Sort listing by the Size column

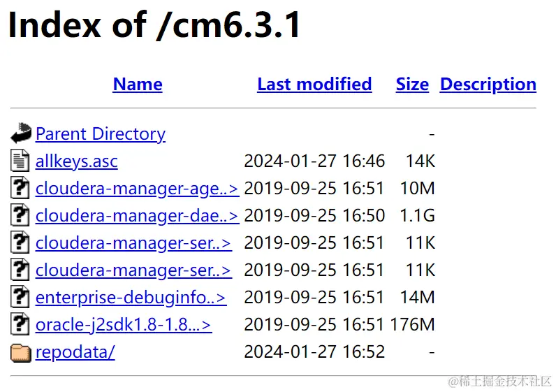pos(412,85)
